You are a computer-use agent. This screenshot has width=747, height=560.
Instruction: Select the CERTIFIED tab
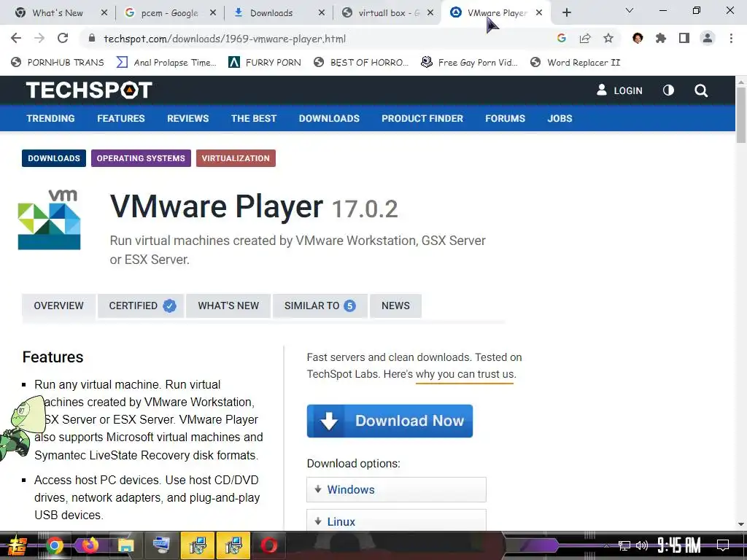[141, 306]
